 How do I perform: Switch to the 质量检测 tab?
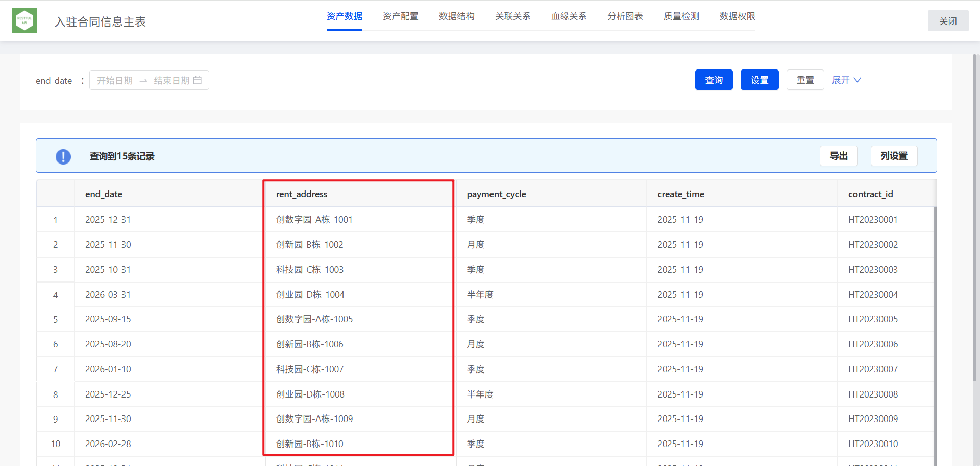(x=681, y=16)
